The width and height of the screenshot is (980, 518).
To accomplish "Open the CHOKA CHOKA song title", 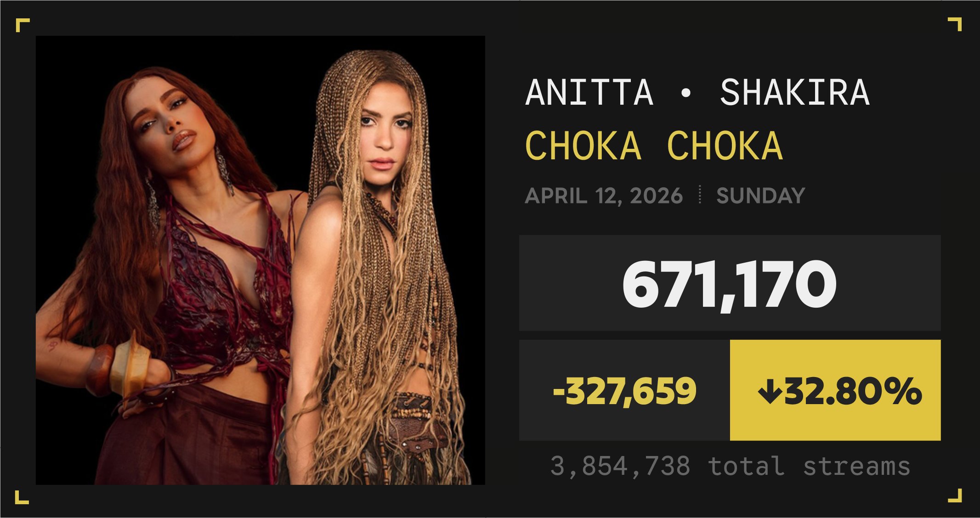I will coord(653,146).
